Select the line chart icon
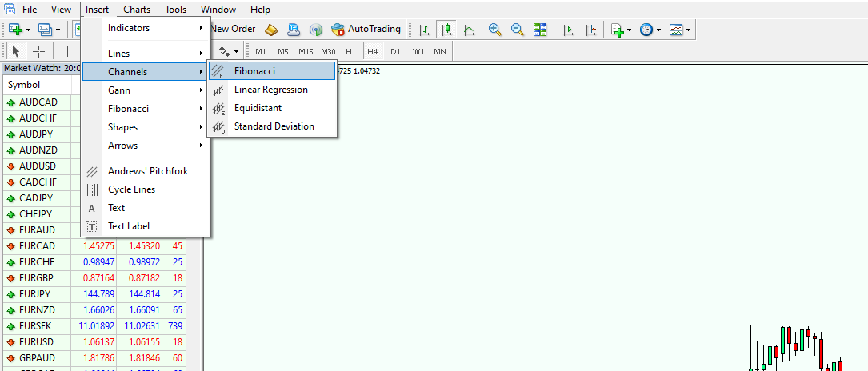Viewport: 868px width, 371px height. click(x=469, y=30)
